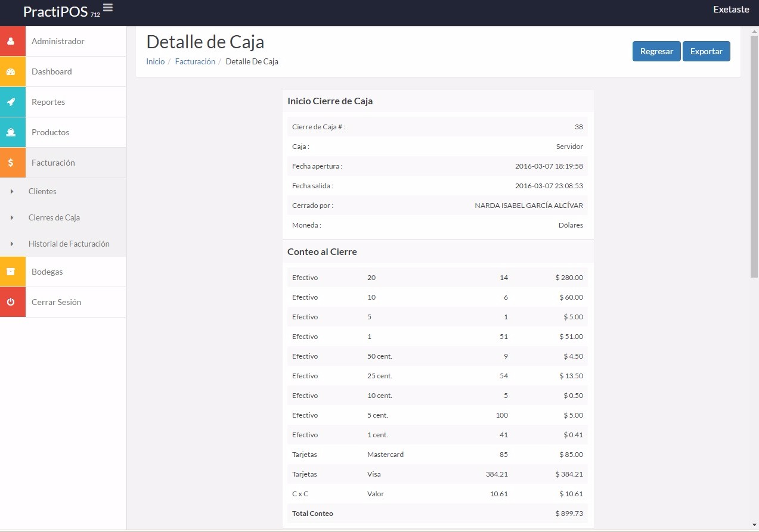Click the C x C row label
The height and width of the screenshot is (532, 759).
(300, 494)
